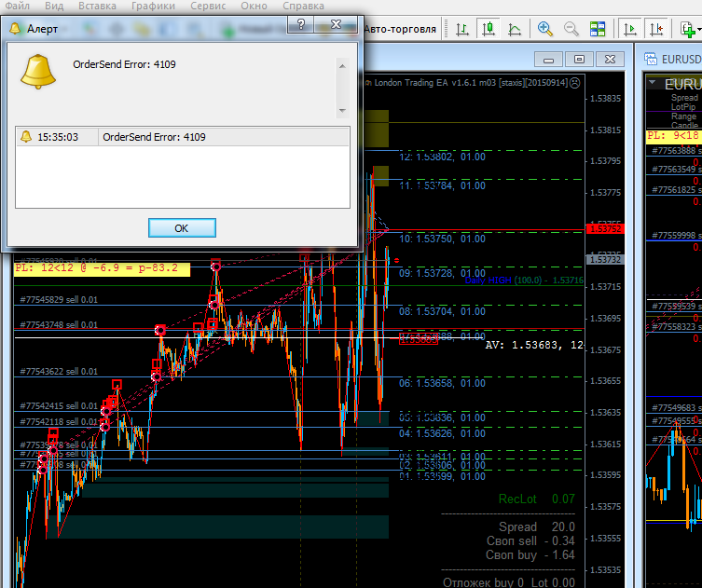Screen dimensions: 702x588
Task: Click level label '08: 1.53704, 01.00'
Action: pos(442,311)
